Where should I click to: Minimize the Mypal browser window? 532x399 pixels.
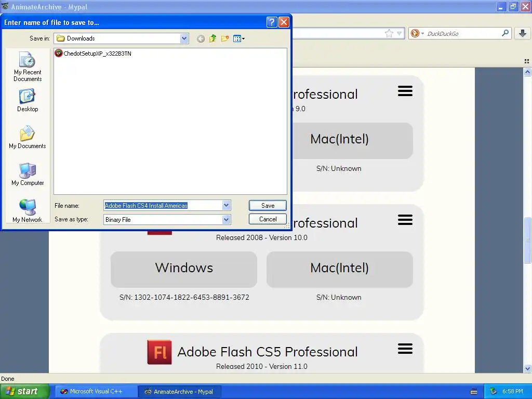(x=501, y=6)
